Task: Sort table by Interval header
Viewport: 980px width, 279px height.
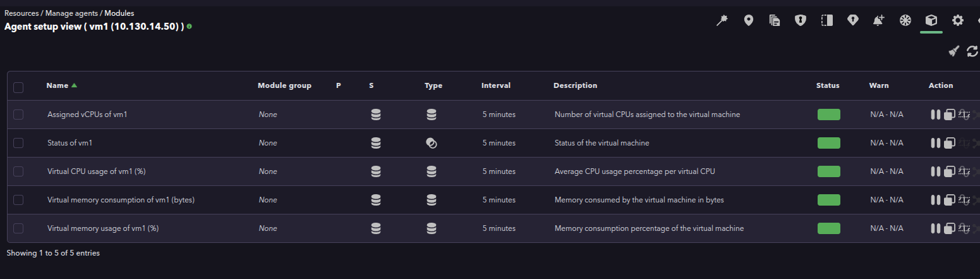Action: coord(495,85)
